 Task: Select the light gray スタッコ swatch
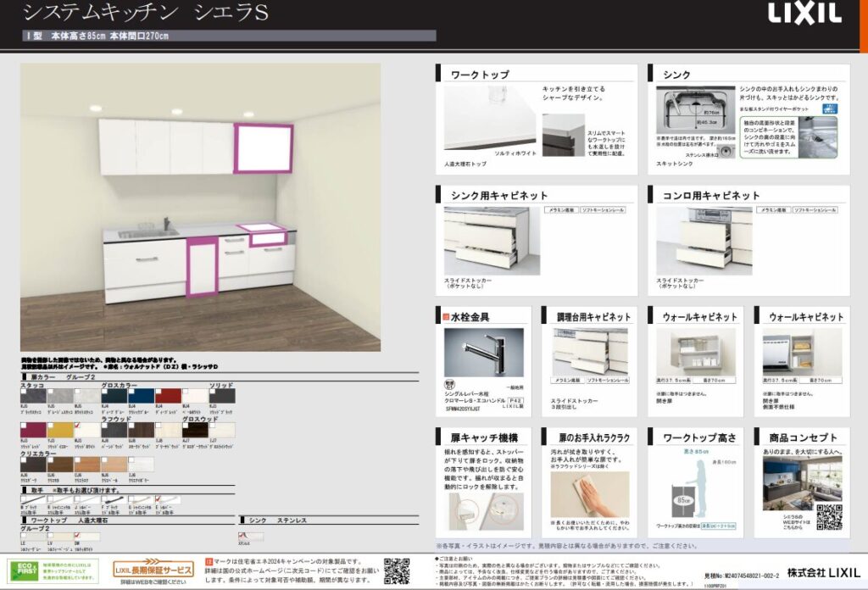[60, 395]
